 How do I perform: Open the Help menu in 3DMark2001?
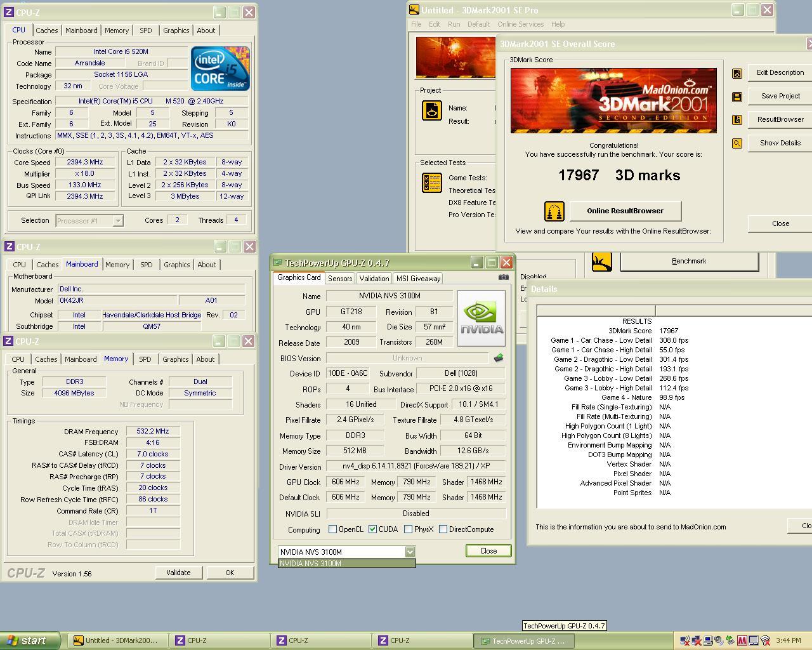point(558,24)
